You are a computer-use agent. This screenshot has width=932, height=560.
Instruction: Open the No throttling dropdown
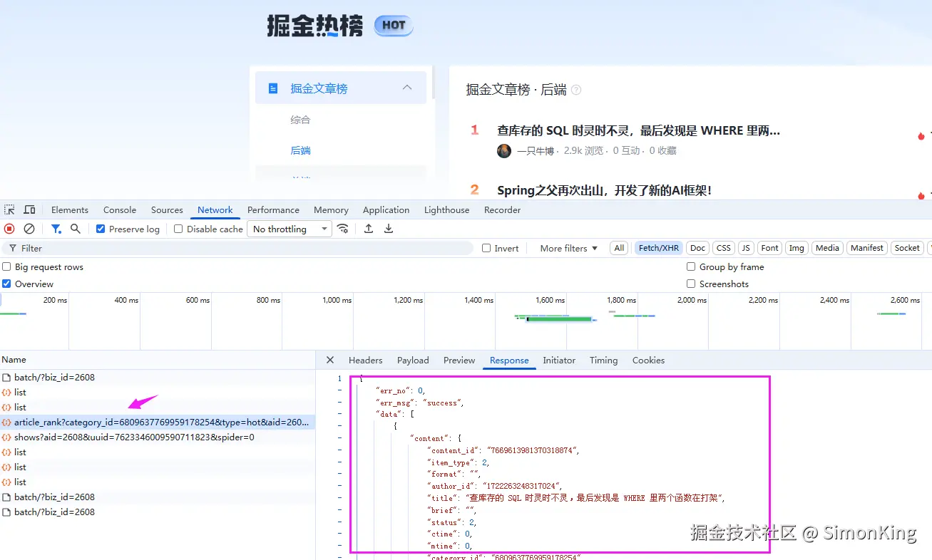click(x=290, y=229)
